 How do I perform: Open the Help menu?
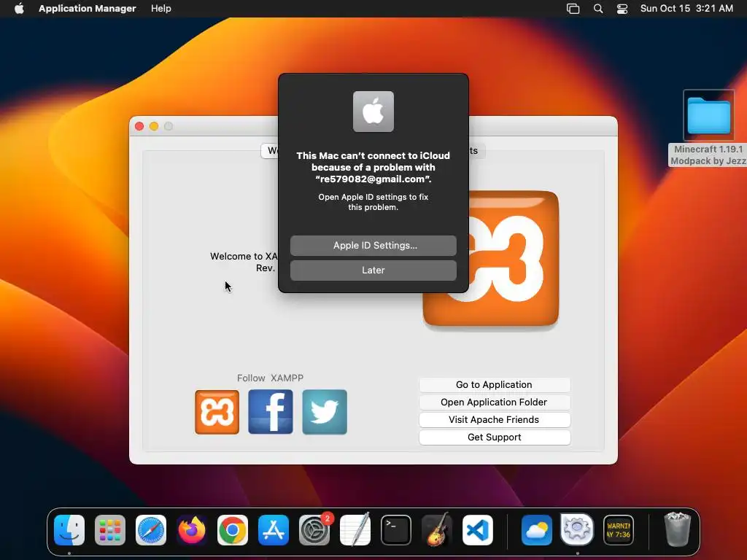click(x=161, y=9)
